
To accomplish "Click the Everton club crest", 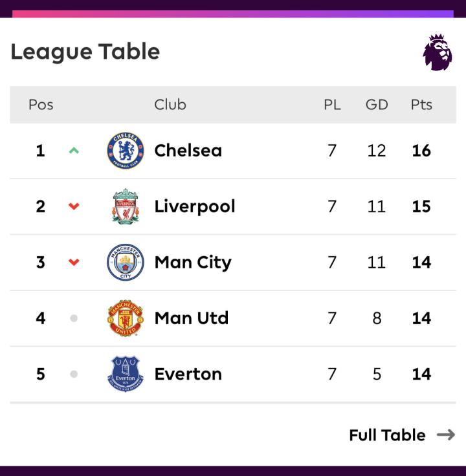I will (x=126, y=374).
